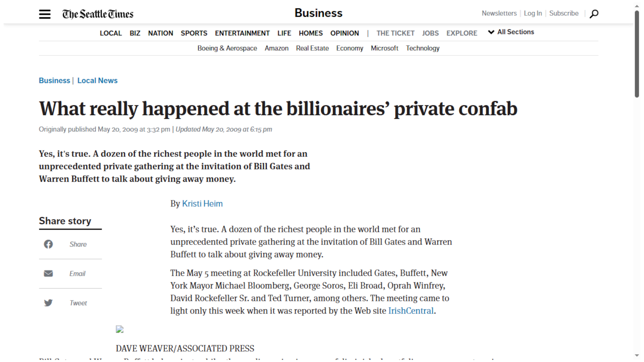Open the Local News breadcrumb link

(x=97, y=80)
